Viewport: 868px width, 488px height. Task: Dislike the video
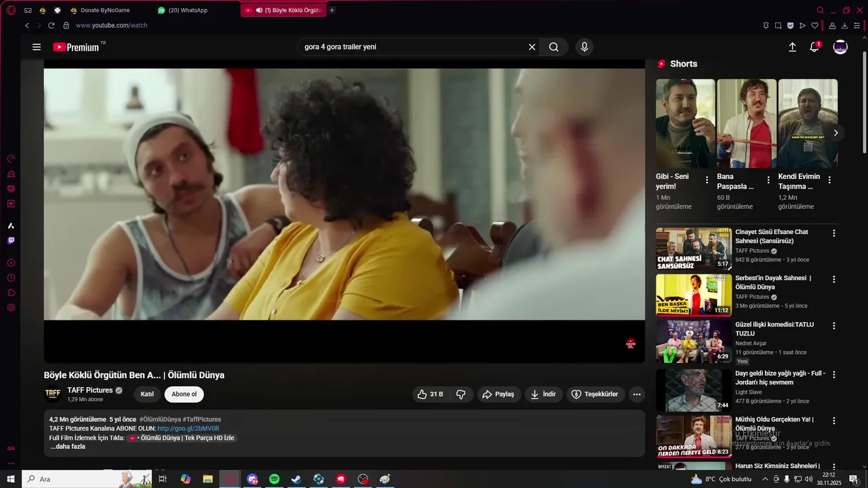coord(461,394)
